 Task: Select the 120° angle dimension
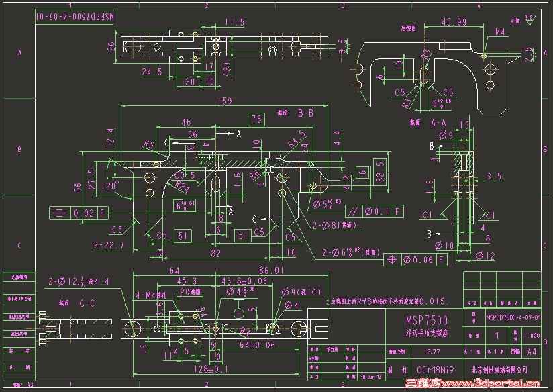(110, 185)
